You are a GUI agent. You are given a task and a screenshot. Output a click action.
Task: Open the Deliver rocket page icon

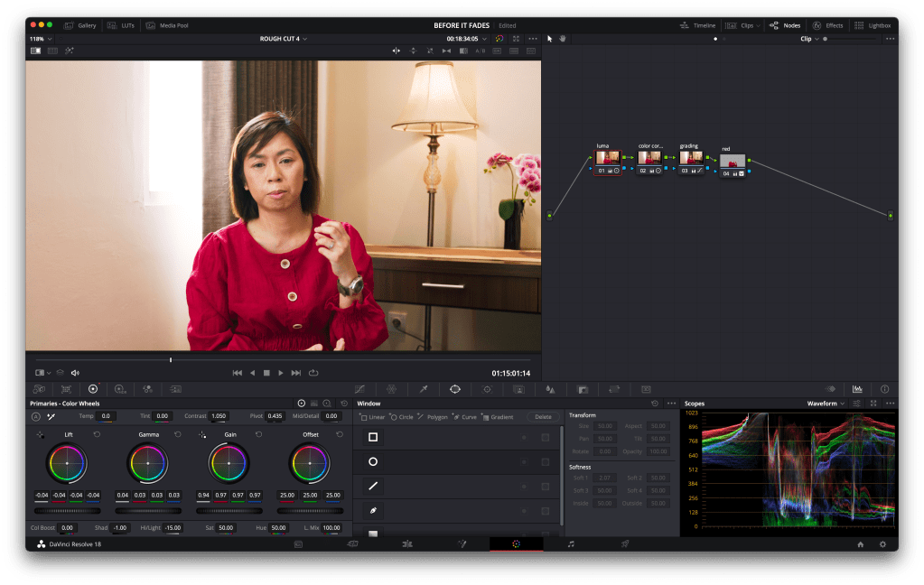coord(624,544)
